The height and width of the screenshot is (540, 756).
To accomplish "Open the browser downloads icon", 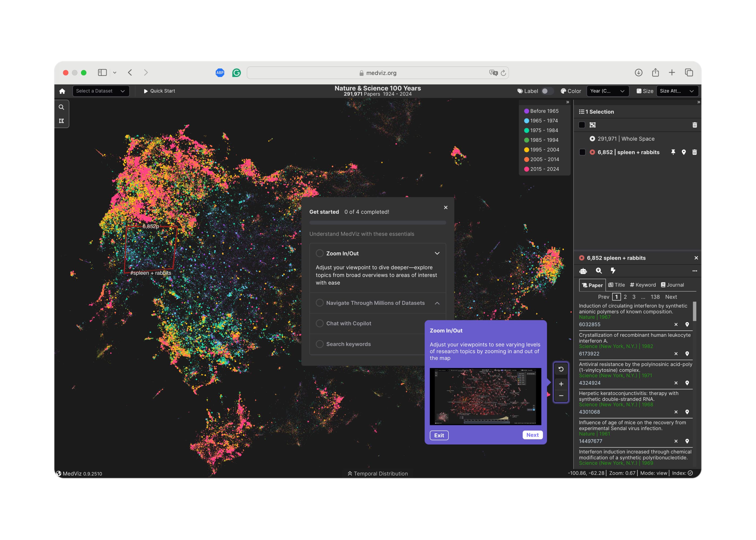I will coord(638,72).
